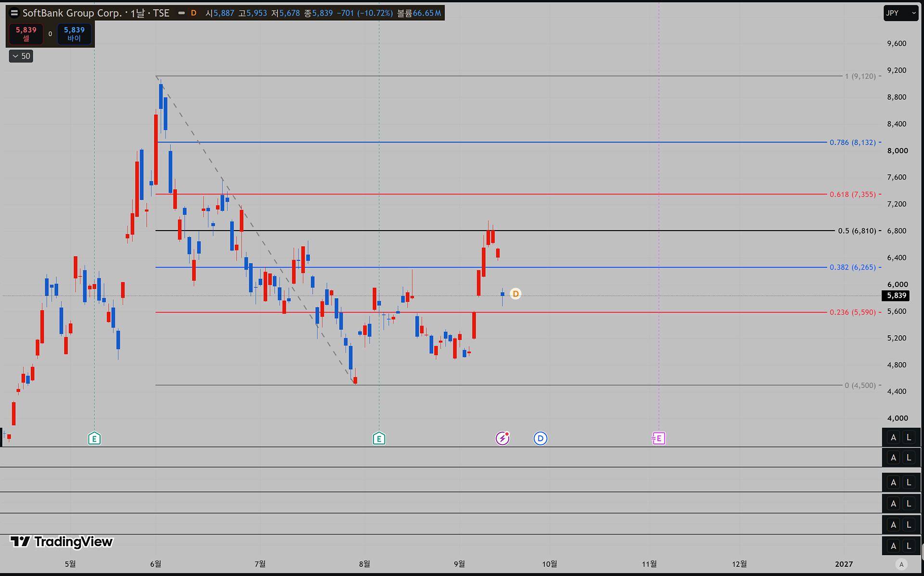
Task: Click the purple lightning news event icon
Action: [502, 438]
